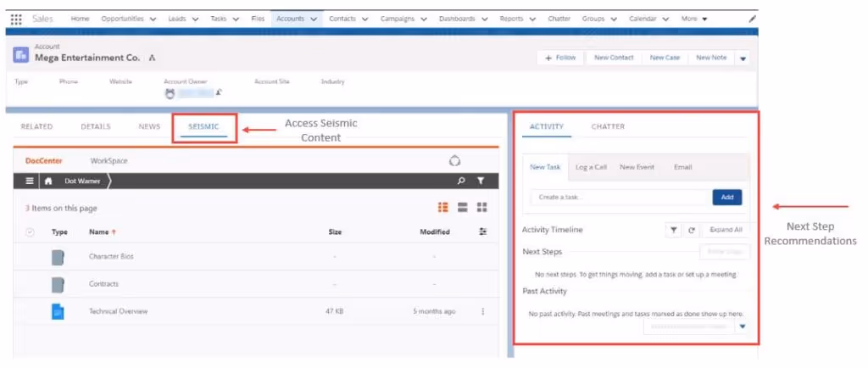
Task: Select the Email activity tab
Action: (x=682, y=167)
